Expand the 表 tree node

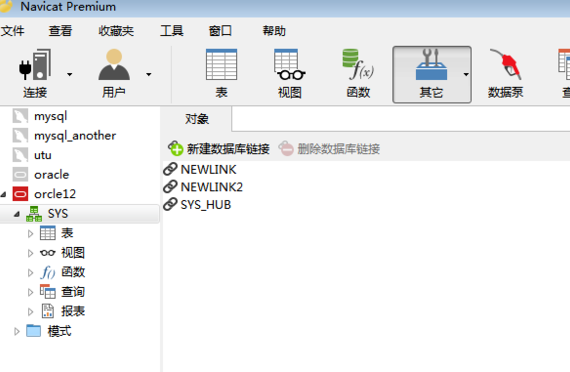point(31,234)
